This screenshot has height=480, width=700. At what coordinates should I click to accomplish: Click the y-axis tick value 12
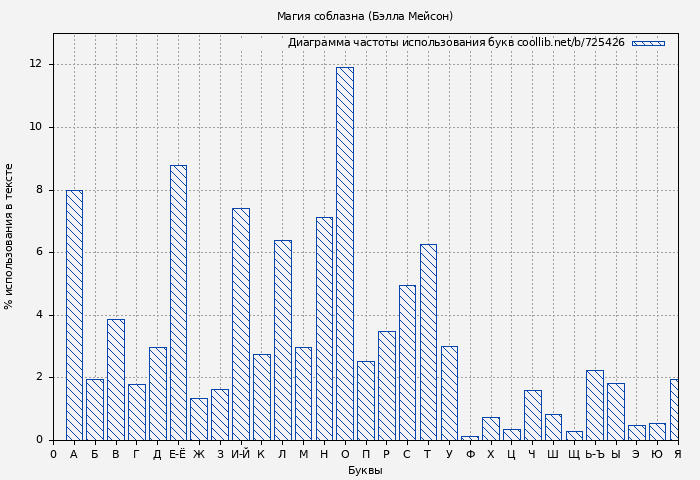tap(36, 64)
